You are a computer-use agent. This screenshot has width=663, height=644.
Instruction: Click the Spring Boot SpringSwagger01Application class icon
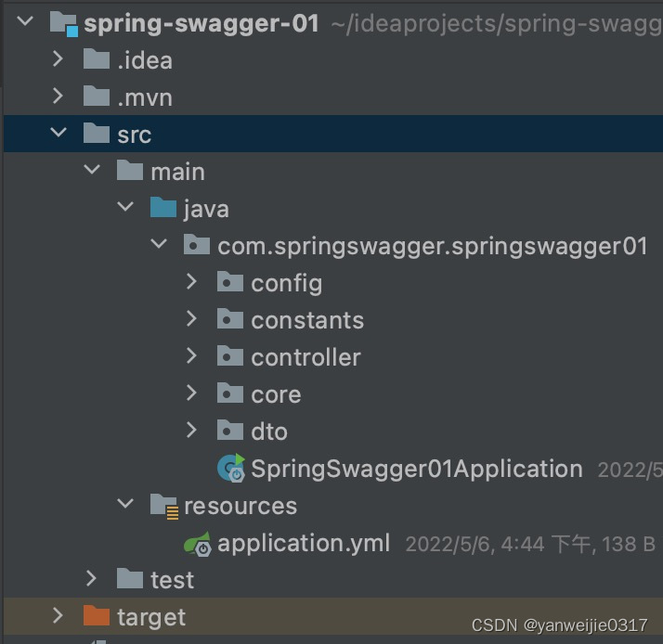(231, 469)
